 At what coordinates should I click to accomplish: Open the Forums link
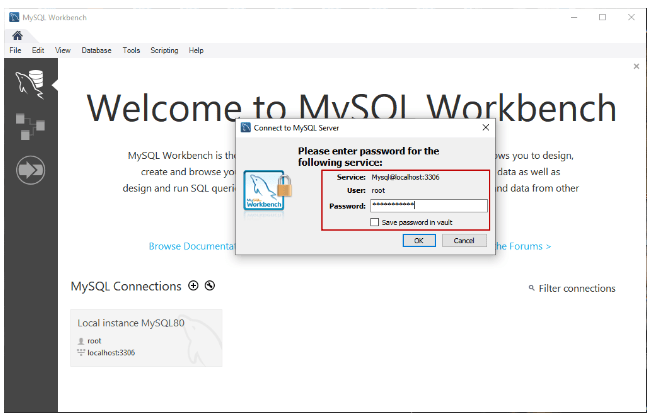523,246
